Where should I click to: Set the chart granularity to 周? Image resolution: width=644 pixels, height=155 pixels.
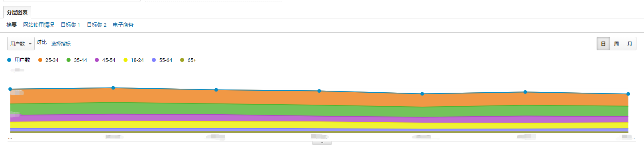click(616, 44)
